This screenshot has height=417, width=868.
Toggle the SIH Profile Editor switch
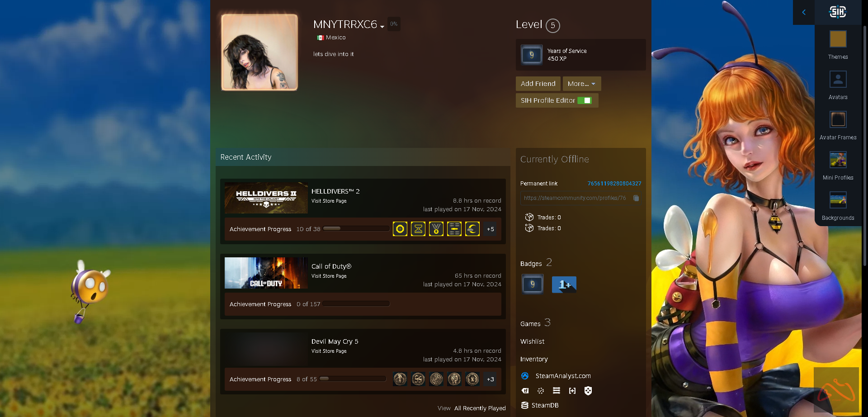585,100
